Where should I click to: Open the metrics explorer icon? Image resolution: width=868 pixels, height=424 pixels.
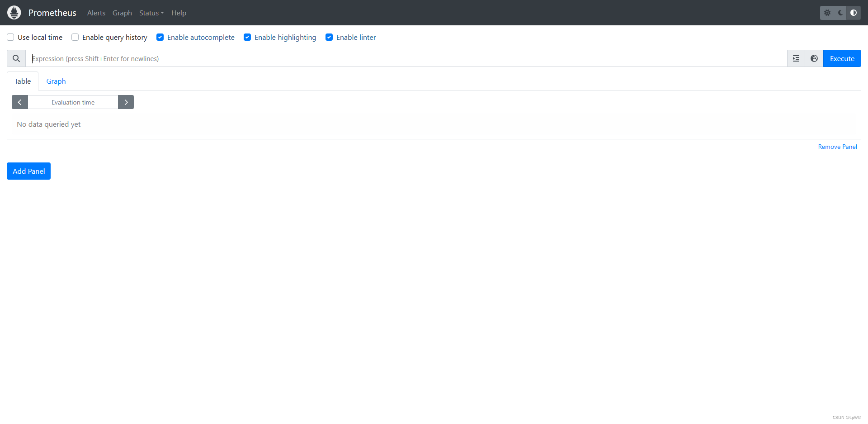click(796, 58)
